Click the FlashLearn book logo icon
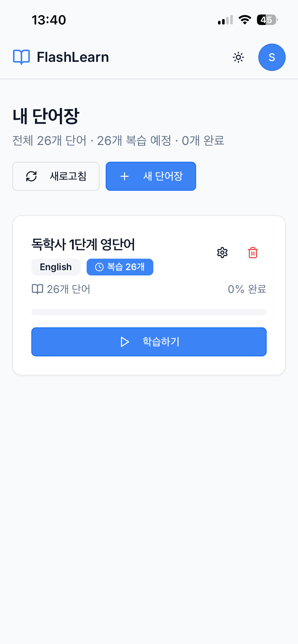Screen dimensions: 298x644 (21, 57)
